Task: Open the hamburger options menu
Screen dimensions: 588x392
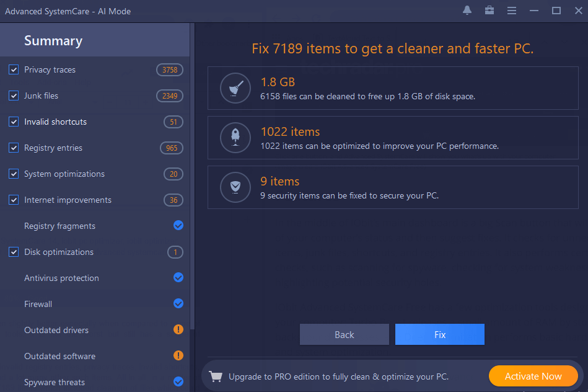Action: [x=512, y=11]
